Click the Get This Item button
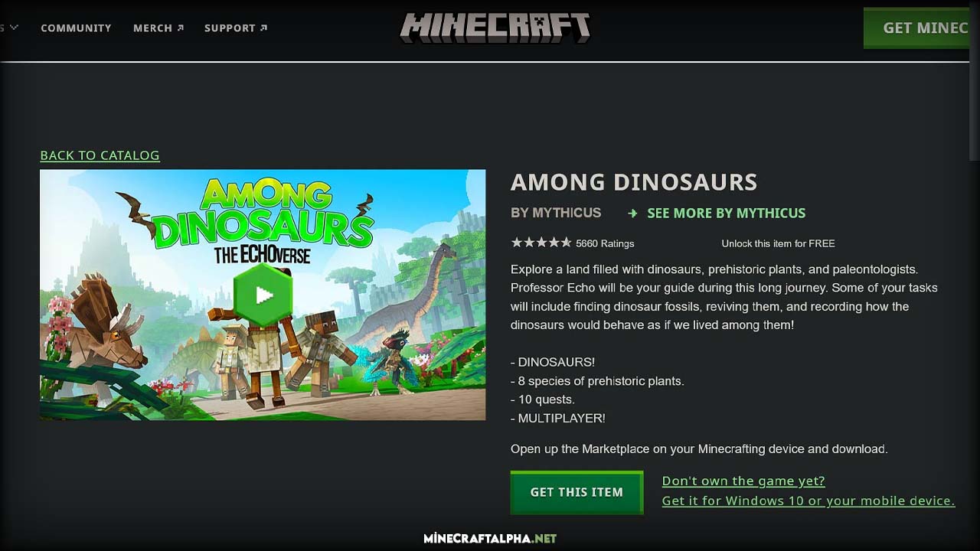Viewport: 980px width, 551px height. [577, 492]
